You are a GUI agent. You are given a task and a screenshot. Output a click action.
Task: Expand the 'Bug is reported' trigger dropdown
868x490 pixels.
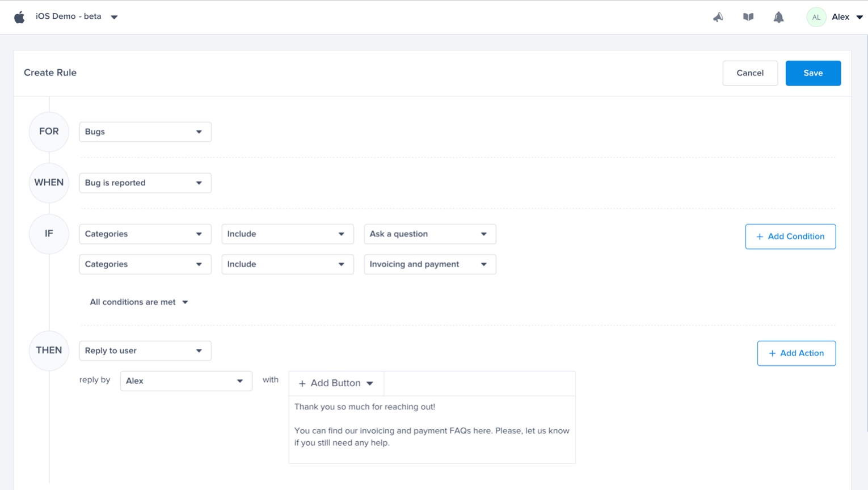(145, 183)
